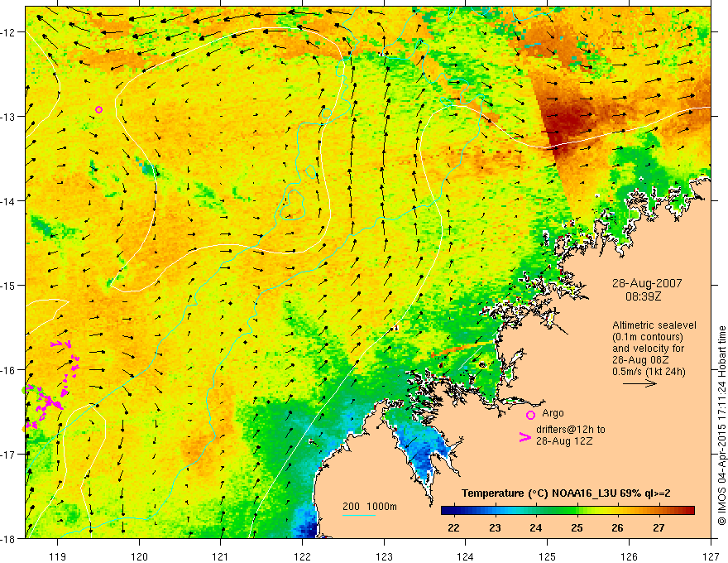Click the latitude axis label '-12'

click(8, 32)
